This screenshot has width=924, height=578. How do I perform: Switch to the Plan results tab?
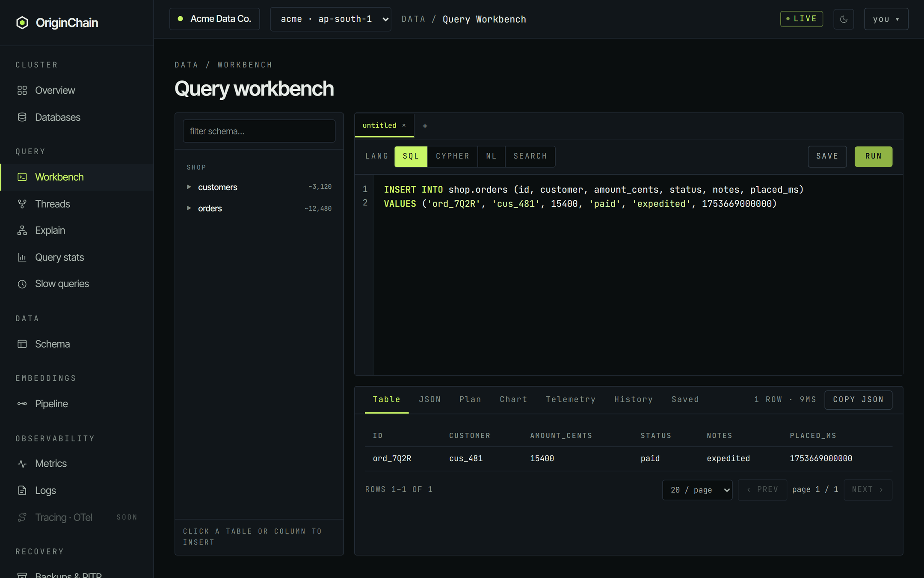pos(470,399)
